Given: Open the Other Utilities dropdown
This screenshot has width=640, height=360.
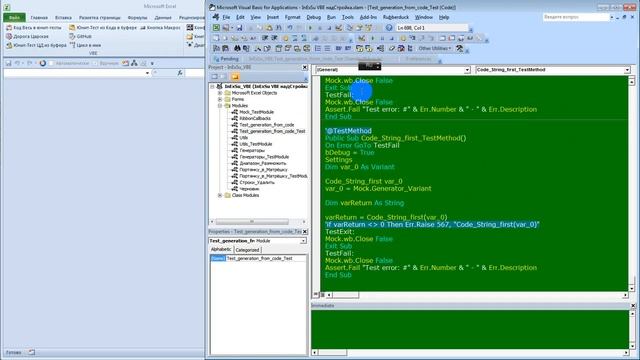Looking at the screenshot, I should 435,48.
